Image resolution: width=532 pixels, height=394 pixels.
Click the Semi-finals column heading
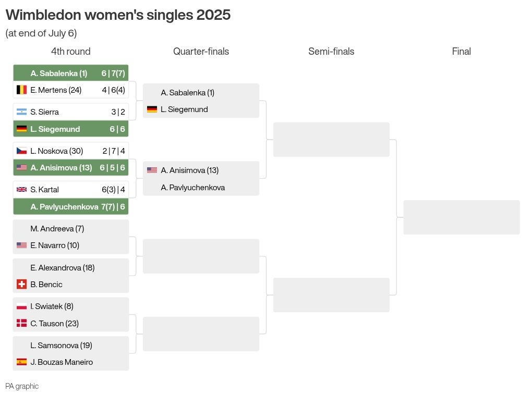coord(331,52)
